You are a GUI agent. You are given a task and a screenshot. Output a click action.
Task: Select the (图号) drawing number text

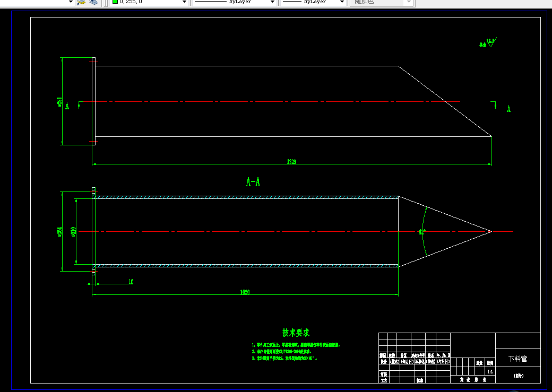(x=518, y=376)
